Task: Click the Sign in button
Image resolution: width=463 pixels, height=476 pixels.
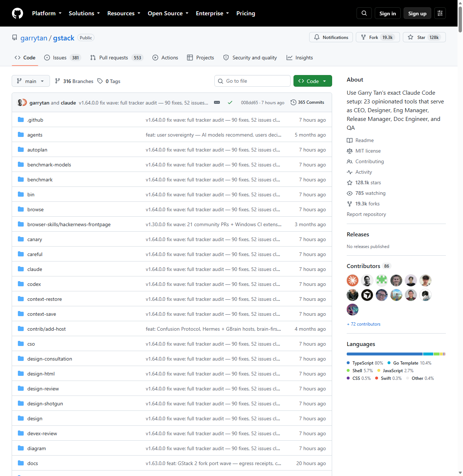Action: click(x=388, y=13)
